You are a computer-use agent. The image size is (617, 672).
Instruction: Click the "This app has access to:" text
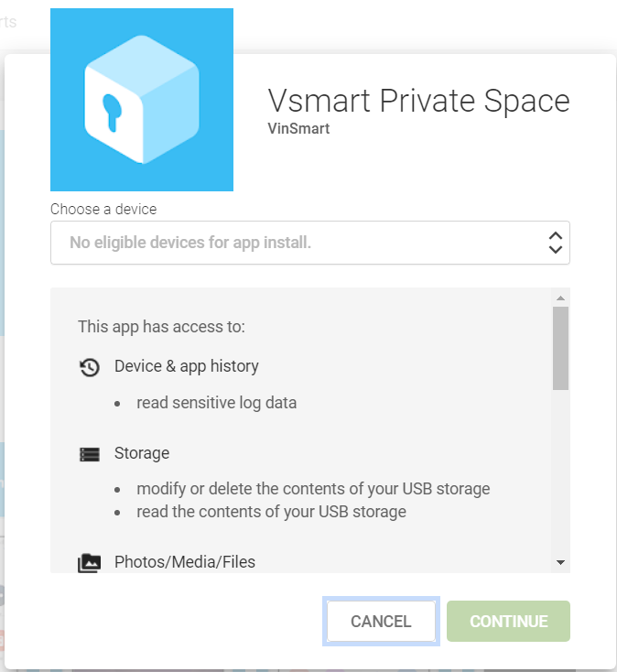pyautogui.click(x=161, y=326)
